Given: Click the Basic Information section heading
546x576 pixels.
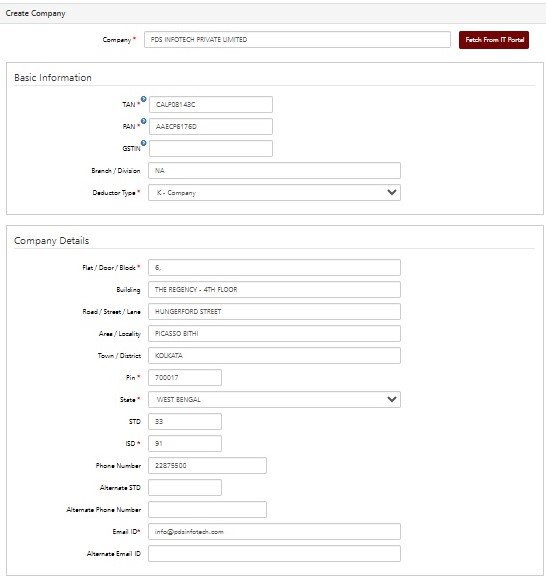Looking at the screenshot, I should (x=53, y=78).
